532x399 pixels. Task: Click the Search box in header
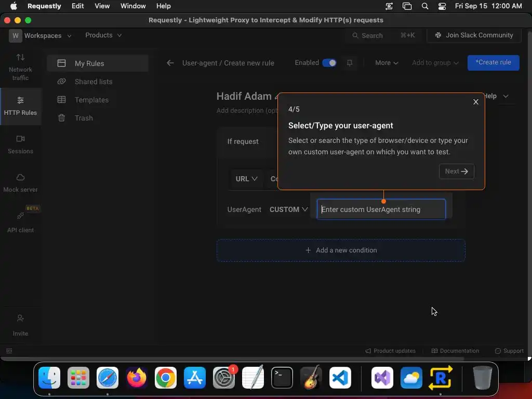click(x=383, y=35)
